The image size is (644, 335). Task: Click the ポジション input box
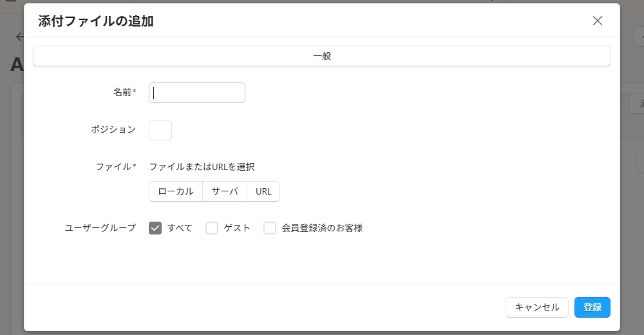[160, 130]
